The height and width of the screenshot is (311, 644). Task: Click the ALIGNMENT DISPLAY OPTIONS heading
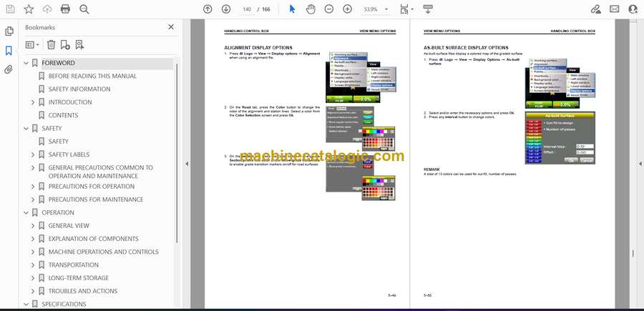coord(258,48)
